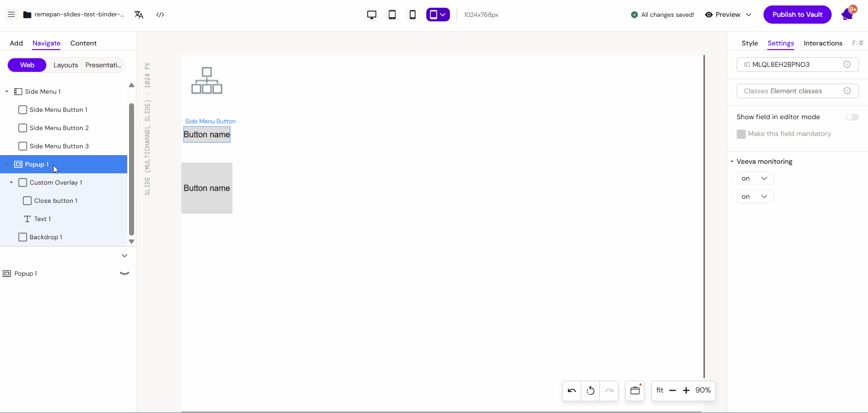Open the Settings tab

click(x=781, y=43)
